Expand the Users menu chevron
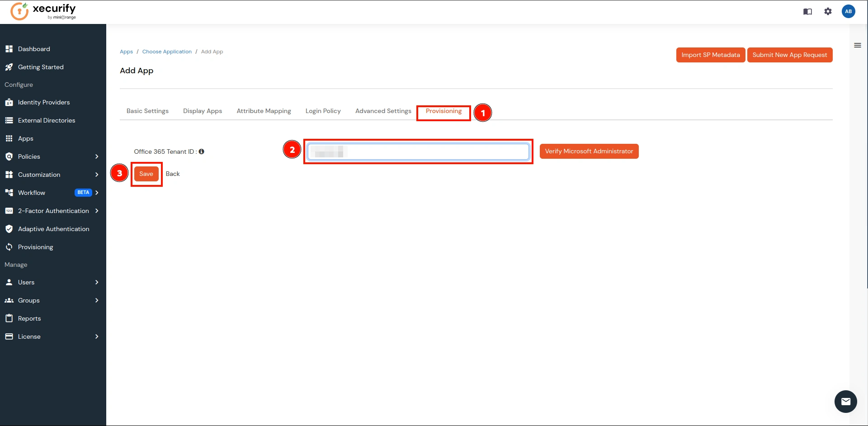 point(97,282)
